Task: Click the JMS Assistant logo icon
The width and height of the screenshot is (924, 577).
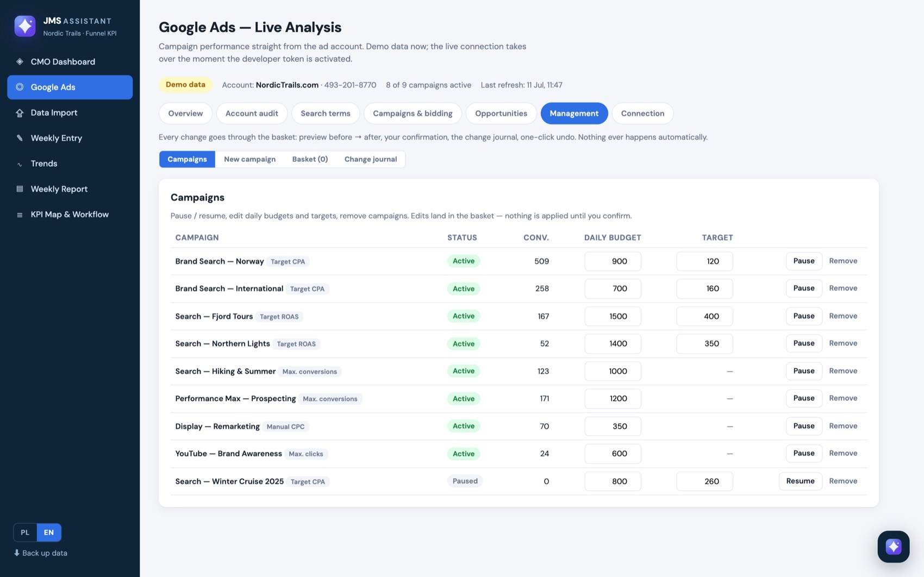Action: click(x=25, y=26)
